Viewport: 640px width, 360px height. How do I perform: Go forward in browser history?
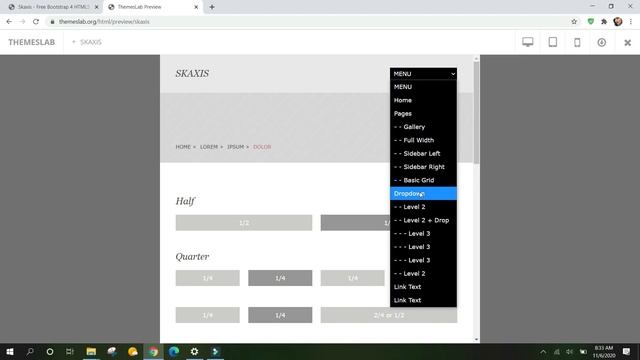[x=22, y=22]
